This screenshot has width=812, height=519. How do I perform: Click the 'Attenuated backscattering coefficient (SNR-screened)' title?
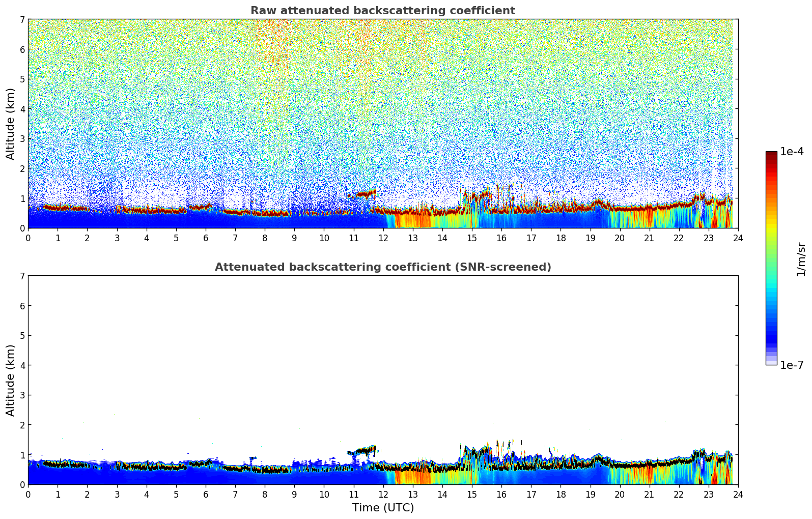[383, 267]
